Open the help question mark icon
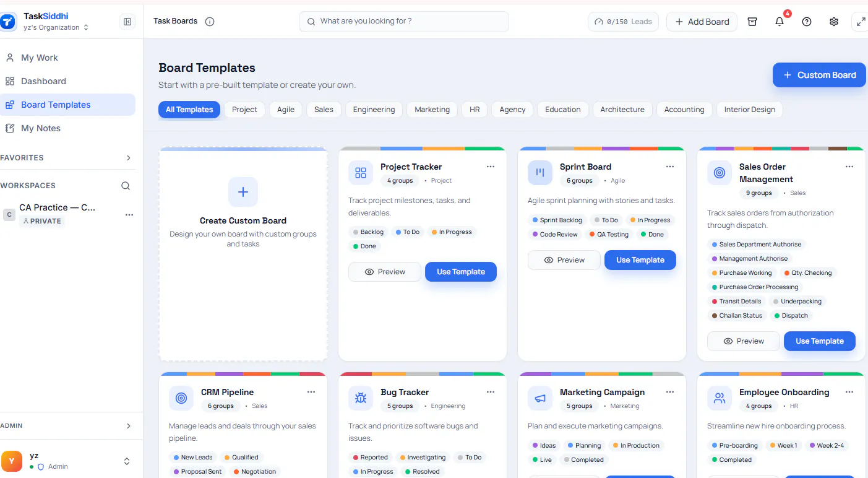Viewport: 868px width, 478px height. (x=807, y=22)
